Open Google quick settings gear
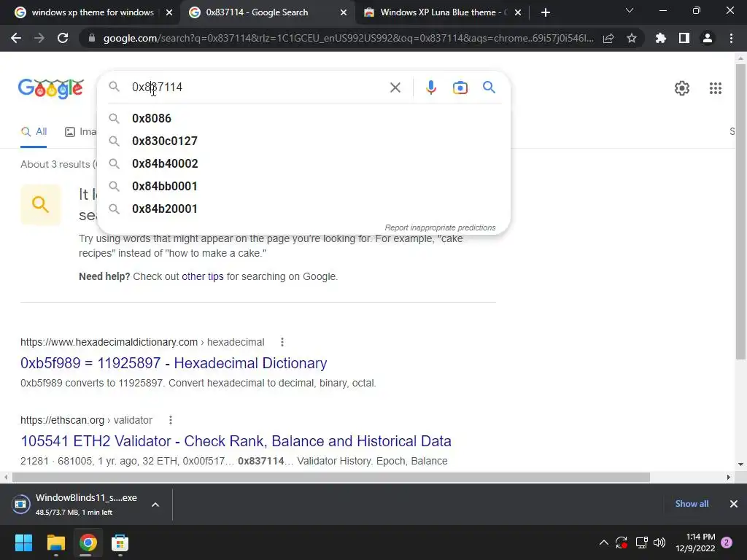This screenshot has height=560, width=747. 682,88
